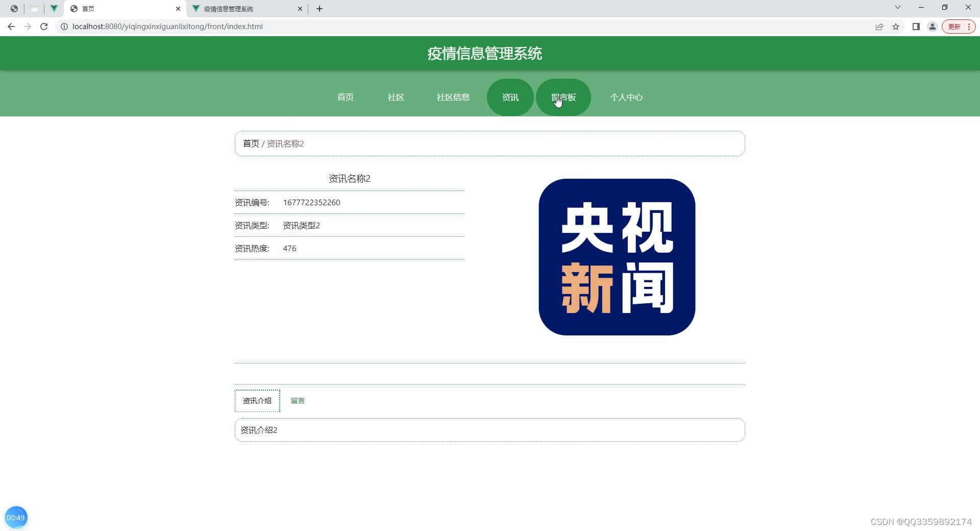Open the browser profile avatar
Screen dimensions: 980x531
[x=932, y=27]
